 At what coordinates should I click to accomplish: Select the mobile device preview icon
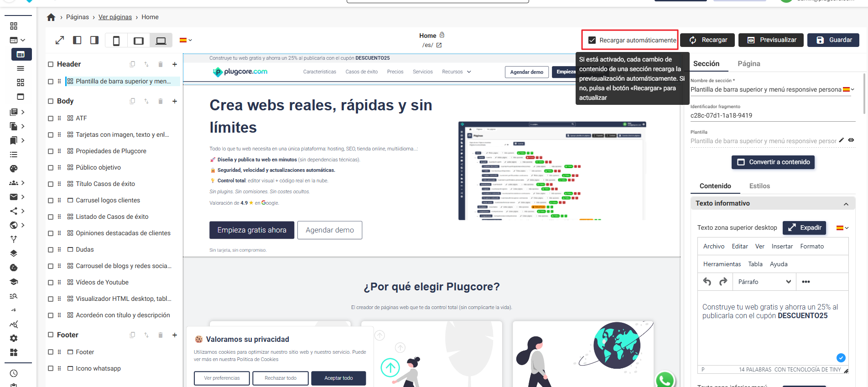116,41
